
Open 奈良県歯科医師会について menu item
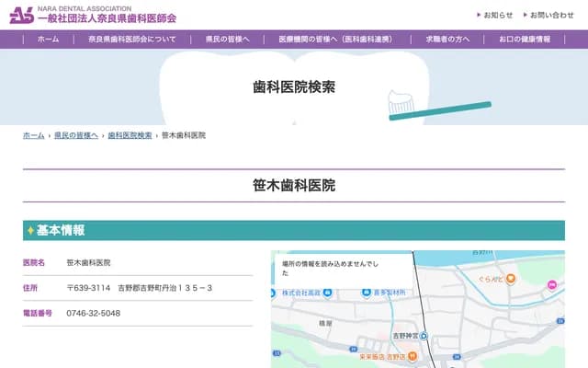[132, 40]
